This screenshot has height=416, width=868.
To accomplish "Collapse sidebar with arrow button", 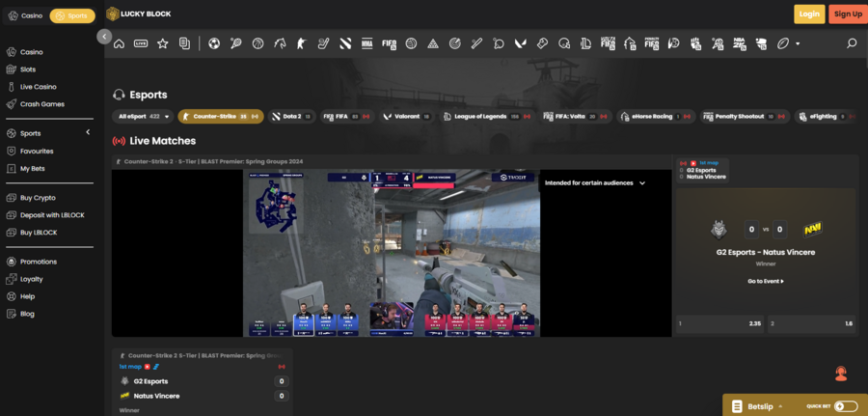I will click(104, 37).
